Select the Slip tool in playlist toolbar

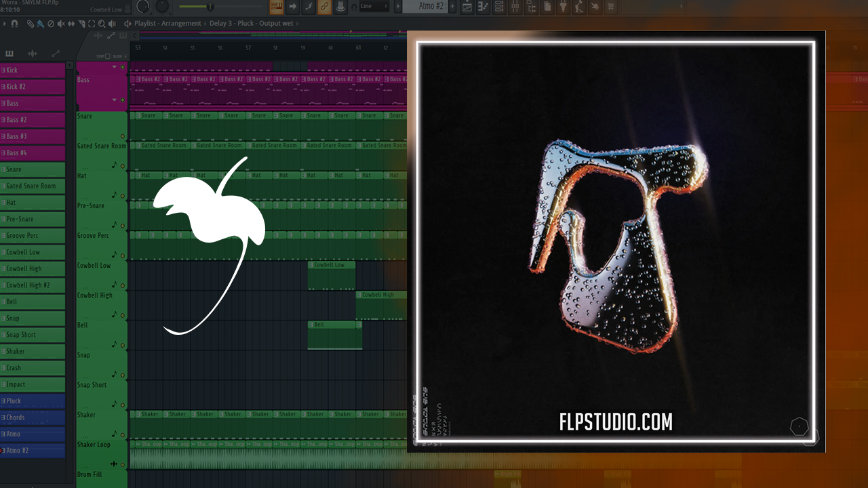point(72,24)
